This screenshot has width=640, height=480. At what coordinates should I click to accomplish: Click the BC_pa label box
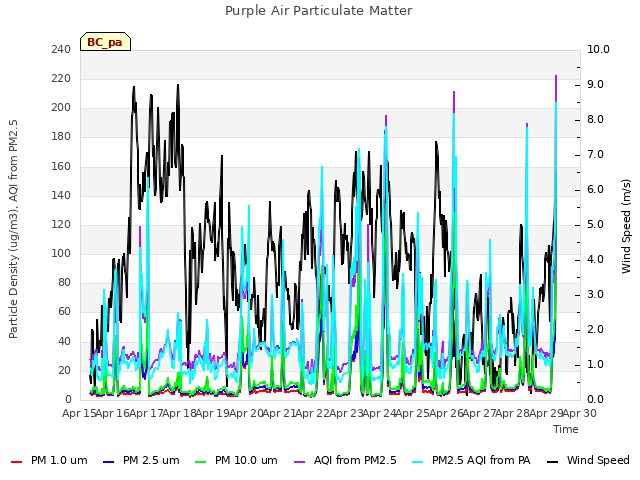[105, 42]
